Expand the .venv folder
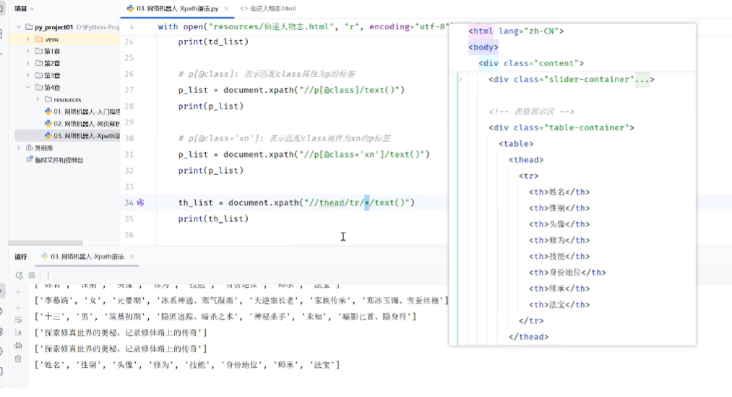 pos(28,39)
